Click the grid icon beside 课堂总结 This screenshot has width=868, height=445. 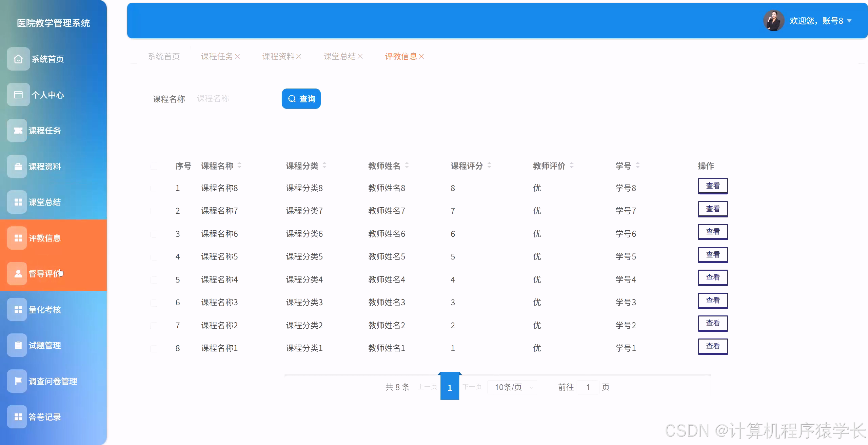point(17,202)
